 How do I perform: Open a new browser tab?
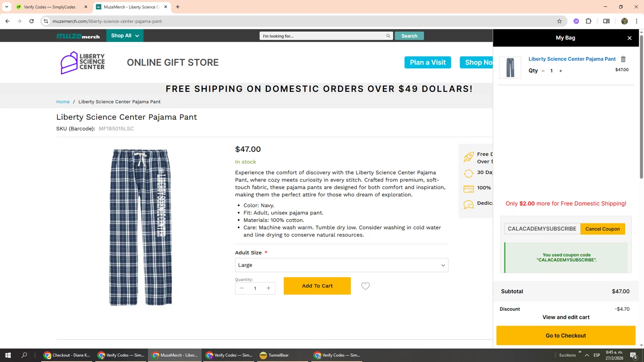click(x=178, y=7)
